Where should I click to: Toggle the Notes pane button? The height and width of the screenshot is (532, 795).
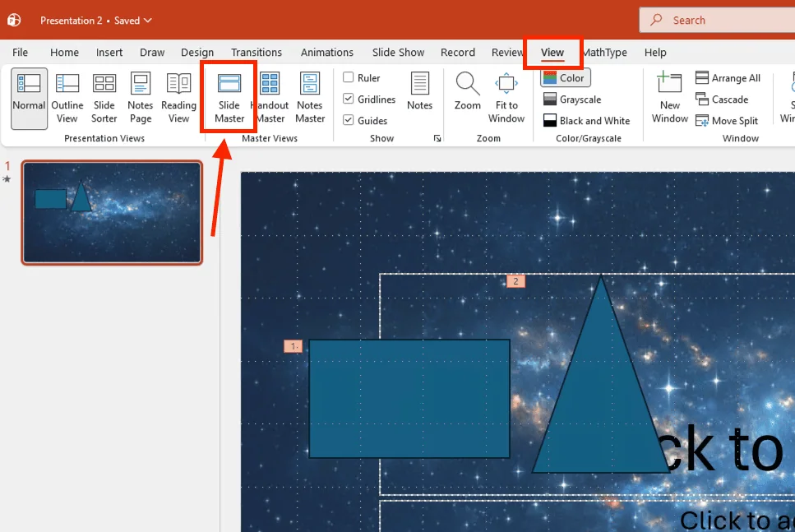click(x=420, y=92)
